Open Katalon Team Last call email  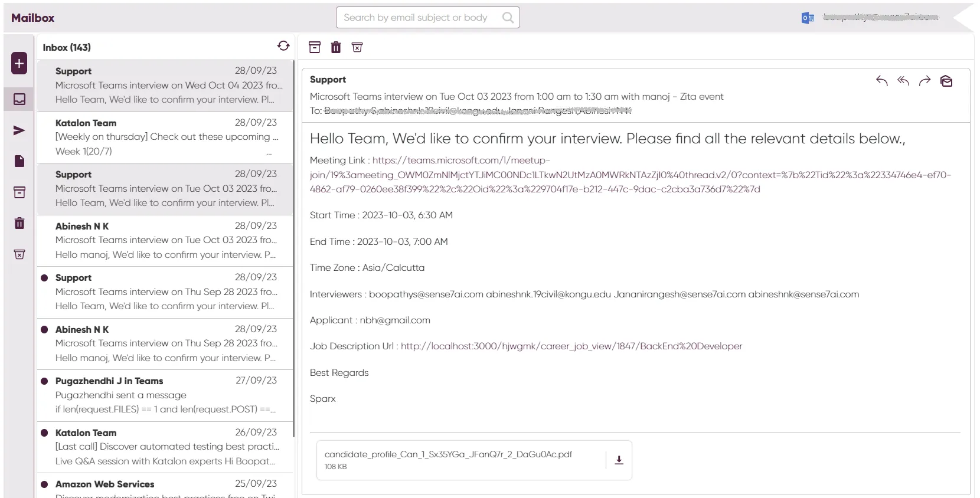click(165, 447)
